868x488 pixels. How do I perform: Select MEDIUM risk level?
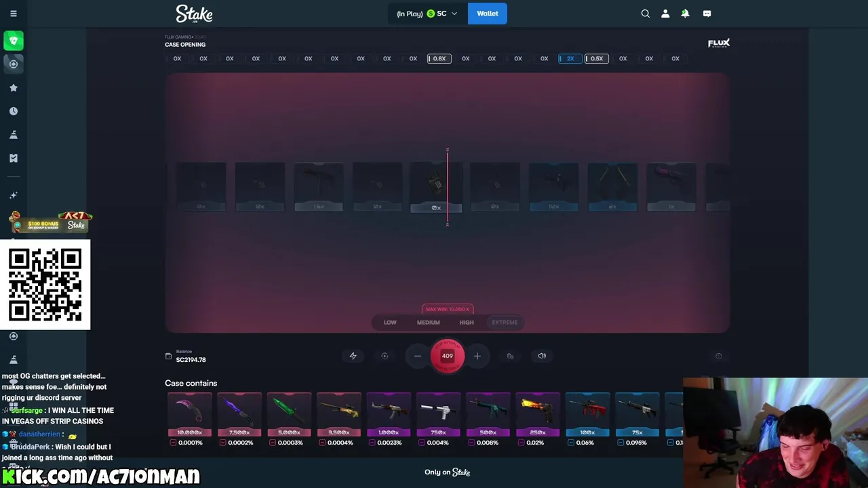pos(429,323)
